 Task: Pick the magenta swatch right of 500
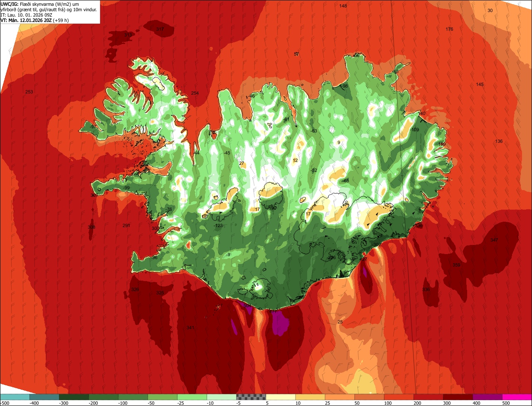tap(517, 397)
